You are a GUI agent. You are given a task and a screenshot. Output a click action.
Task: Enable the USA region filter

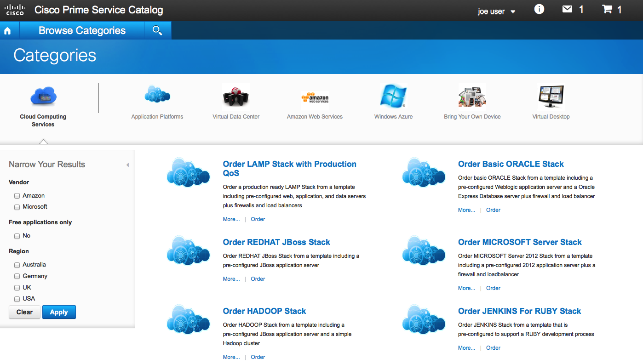tap(17, 299)
